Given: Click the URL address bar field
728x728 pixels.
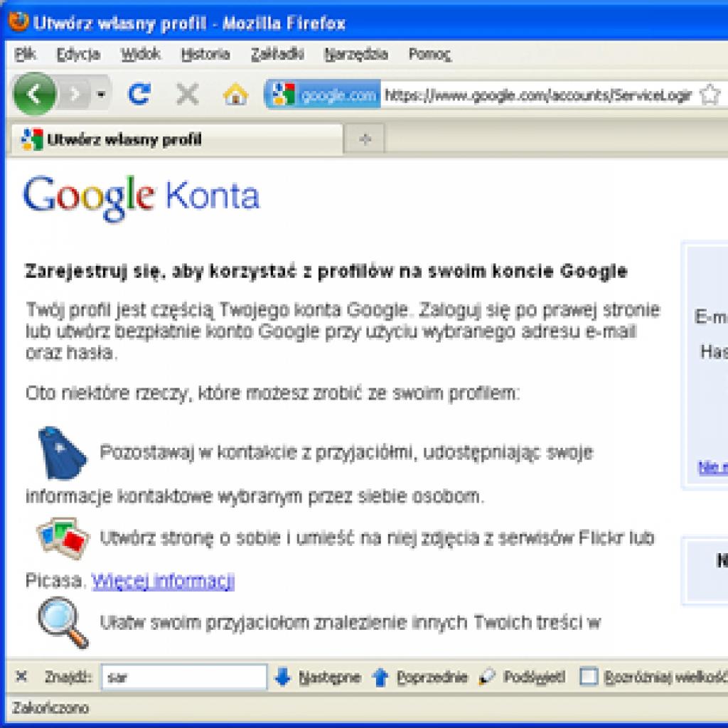Looking at the screenshot, I should (539, 95).
